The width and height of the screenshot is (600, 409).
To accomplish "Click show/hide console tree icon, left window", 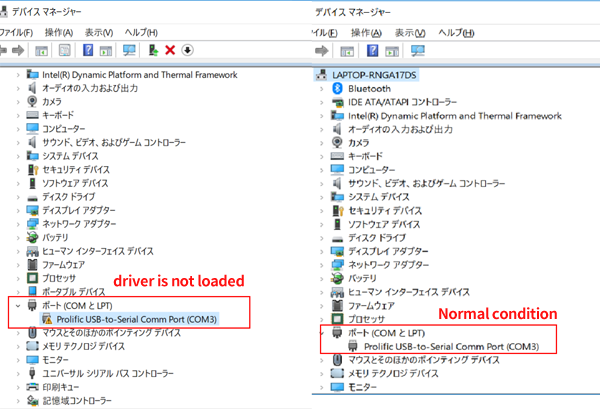I will pos(41,51).
